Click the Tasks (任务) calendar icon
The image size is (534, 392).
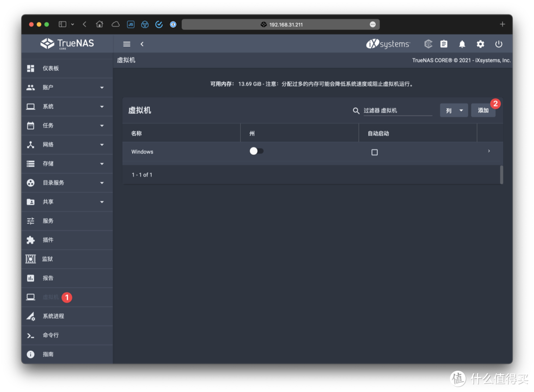(x=31, y=126)
